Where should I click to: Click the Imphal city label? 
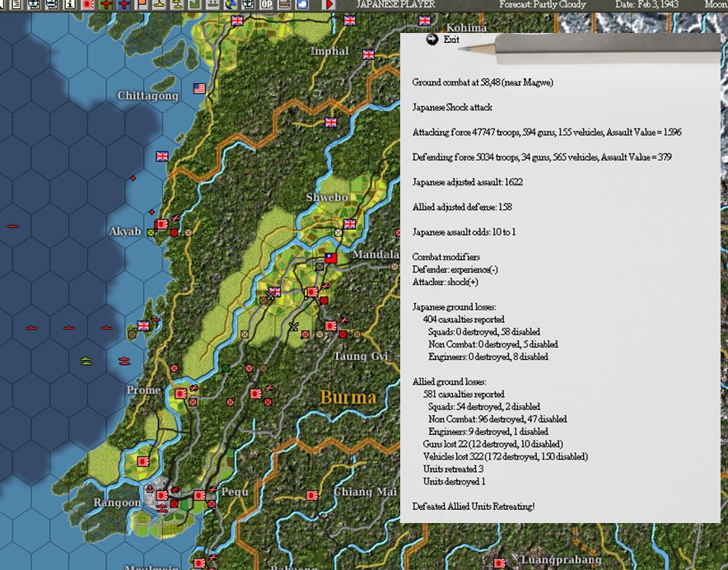tap(329, 51)
